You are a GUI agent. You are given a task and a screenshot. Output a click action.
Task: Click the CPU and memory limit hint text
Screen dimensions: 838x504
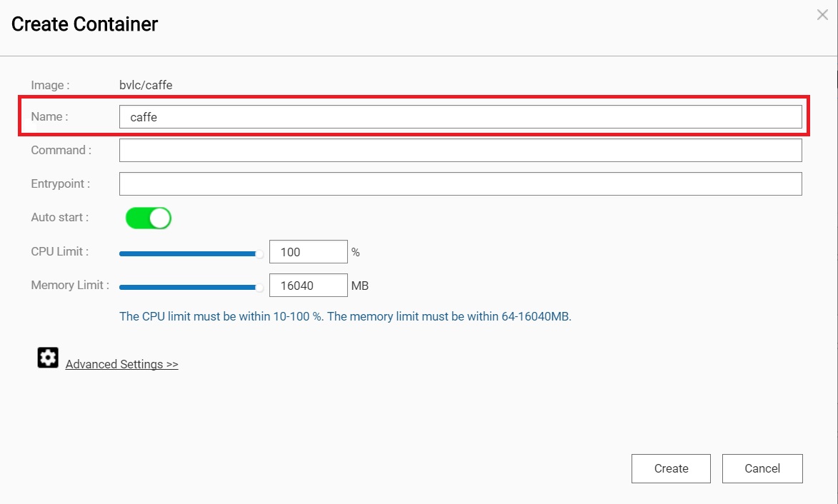pyautogui.click(x=345, y=316)
